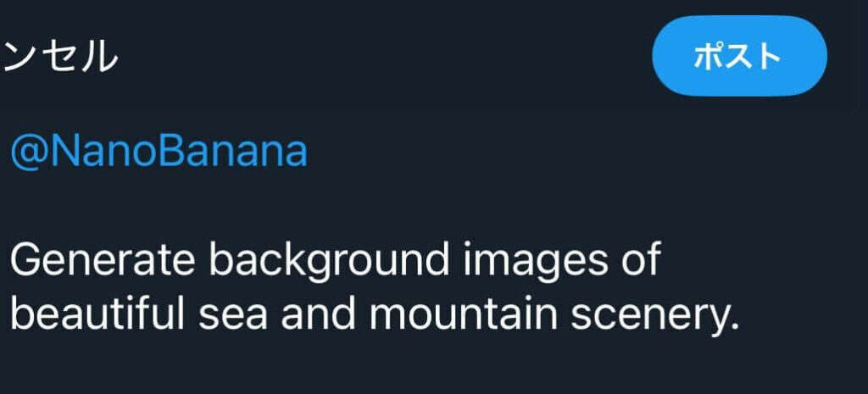Click the blue ポスト (Post) button
Viewport: 868px width, 394px height.
pyautogui.click(x=738, y=56)
